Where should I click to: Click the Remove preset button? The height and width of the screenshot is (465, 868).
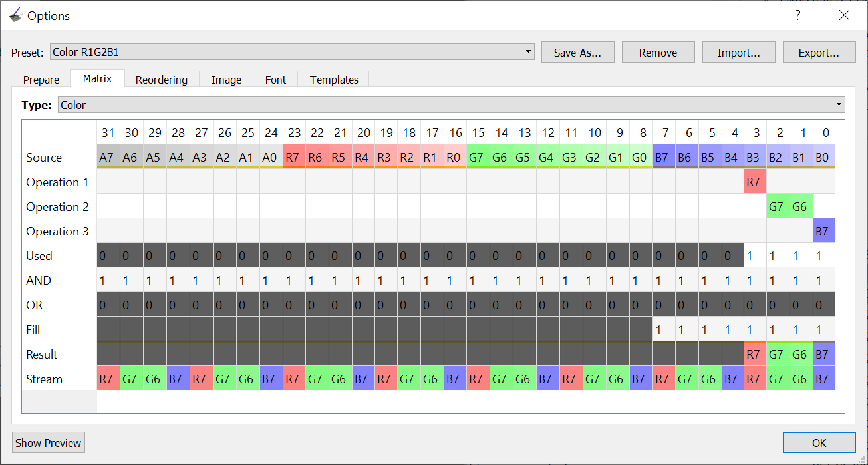pos(658,53)
